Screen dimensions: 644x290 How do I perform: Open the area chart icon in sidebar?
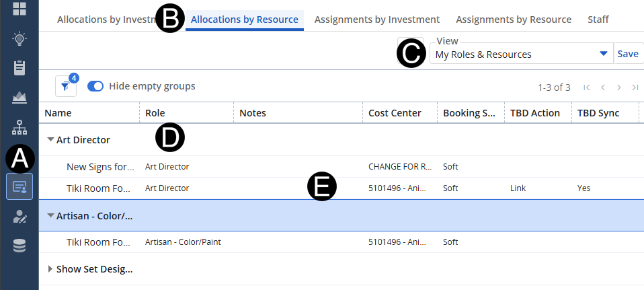19,98
